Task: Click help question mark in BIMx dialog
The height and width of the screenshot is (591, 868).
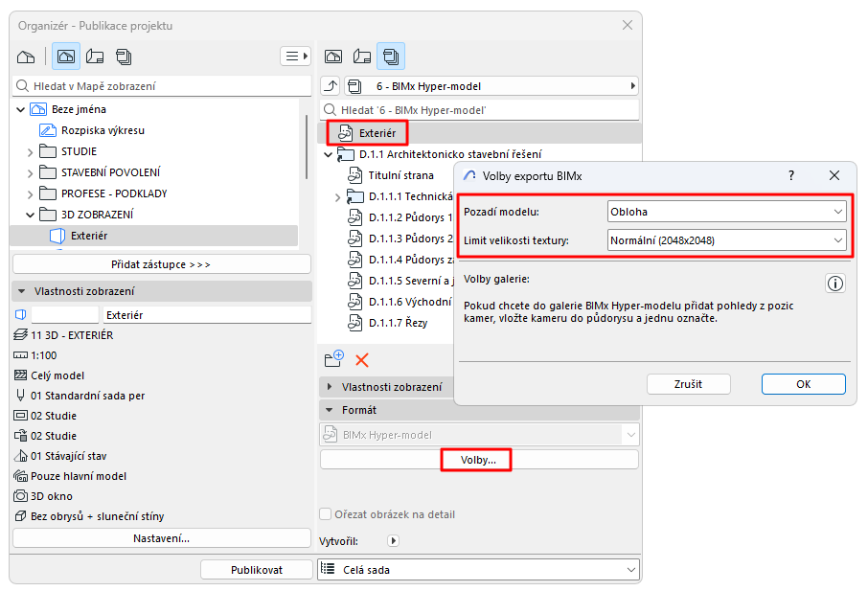Action: pos(791,175)
